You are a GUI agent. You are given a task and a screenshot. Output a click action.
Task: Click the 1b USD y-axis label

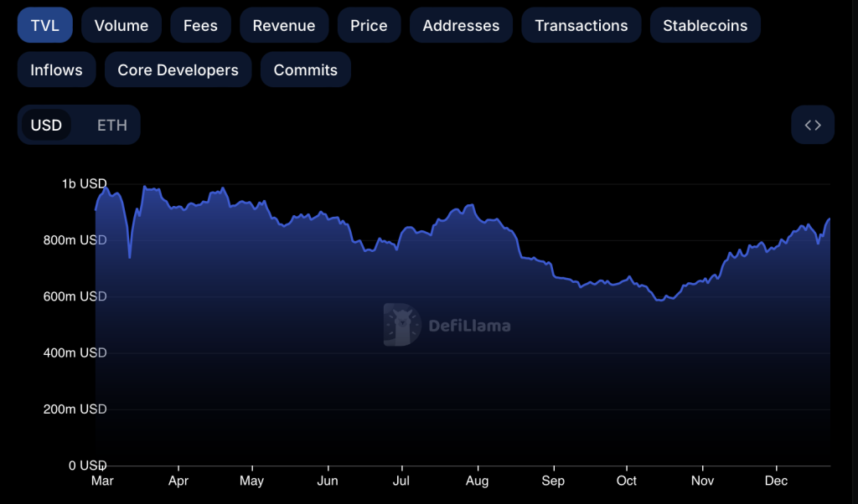[84, 183]
